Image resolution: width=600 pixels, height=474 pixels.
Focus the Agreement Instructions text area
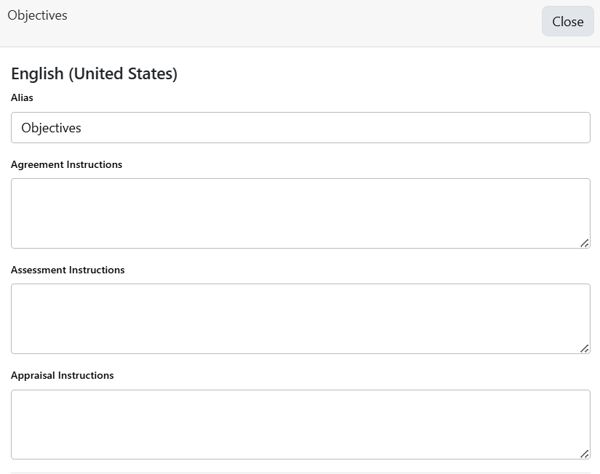300,213
